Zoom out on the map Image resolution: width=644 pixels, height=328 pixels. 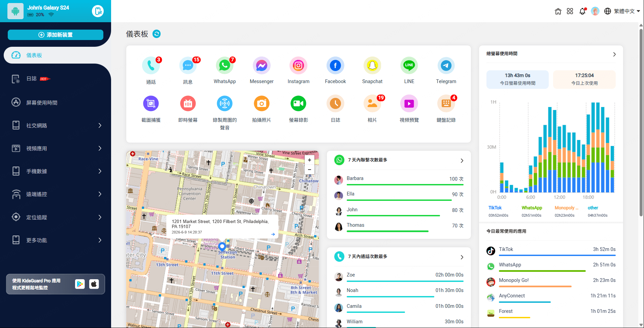pyautogui.click(x=309, y=170)
